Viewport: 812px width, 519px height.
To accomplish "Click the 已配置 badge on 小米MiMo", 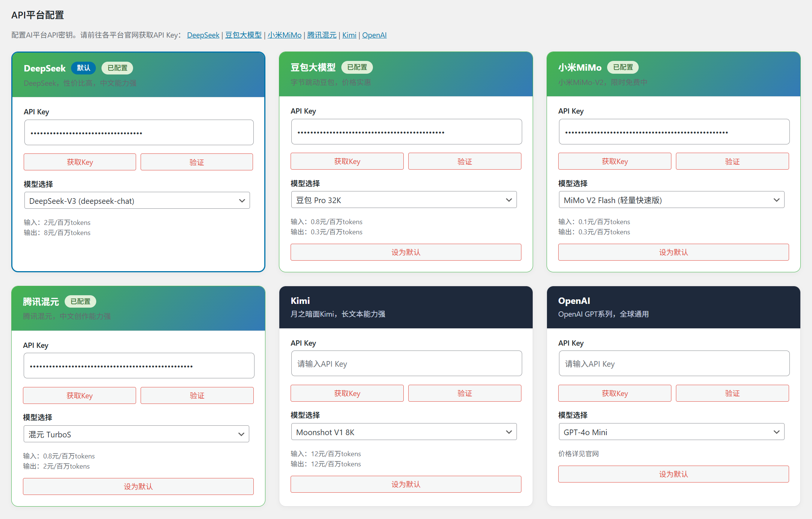I will (x=623, y=67).
